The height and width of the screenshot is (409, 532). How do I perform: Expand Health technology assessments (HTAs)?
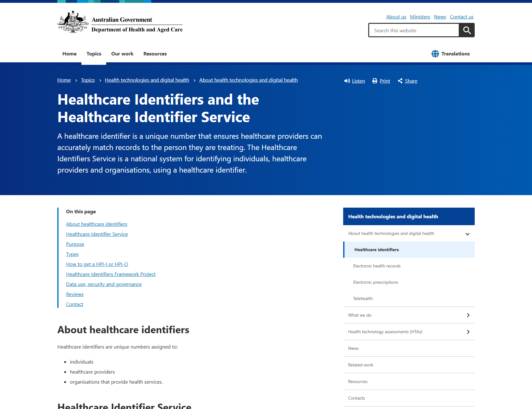point(468,332)
